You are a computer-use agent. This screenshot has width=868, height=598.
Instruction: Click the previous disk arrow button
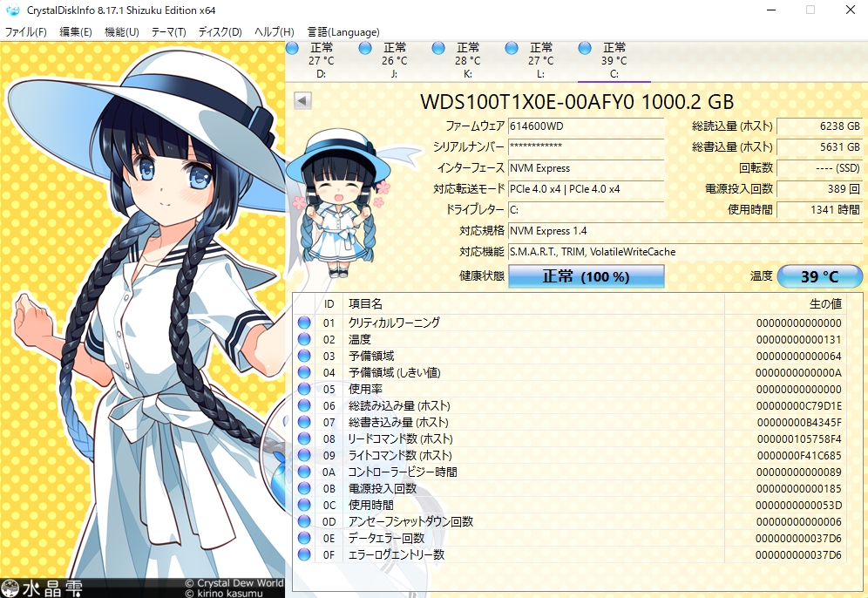click(x=302, y=101)
